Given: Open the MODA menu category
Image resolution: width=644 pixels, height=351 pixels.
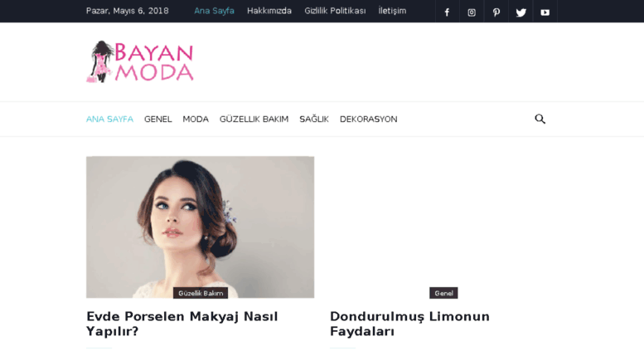Looking at the screenshot, I should tap(196, 119).
